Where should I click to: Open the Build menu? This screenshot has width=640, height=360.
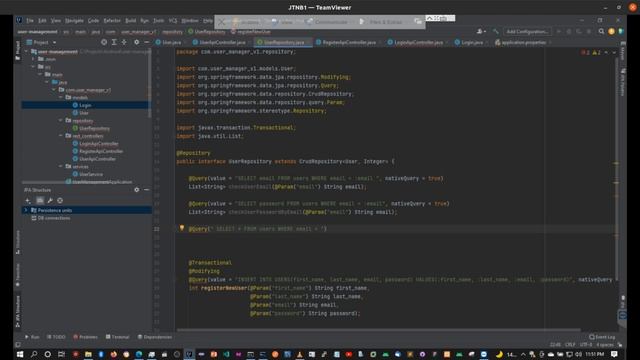[131, 20]
